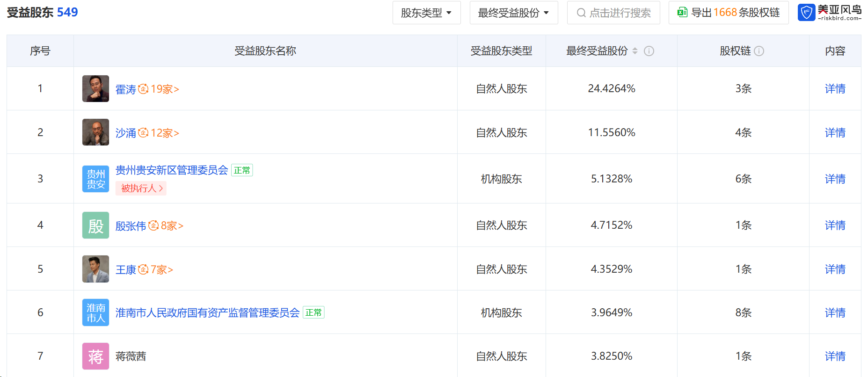868x377 pixels.
Task: Open 详情 for 蒋薇茜
Action: 835,356
